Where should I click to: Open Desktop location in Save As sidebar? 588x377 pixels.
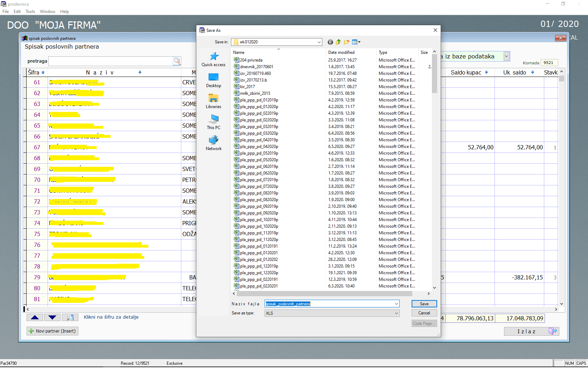coord(213,80)
